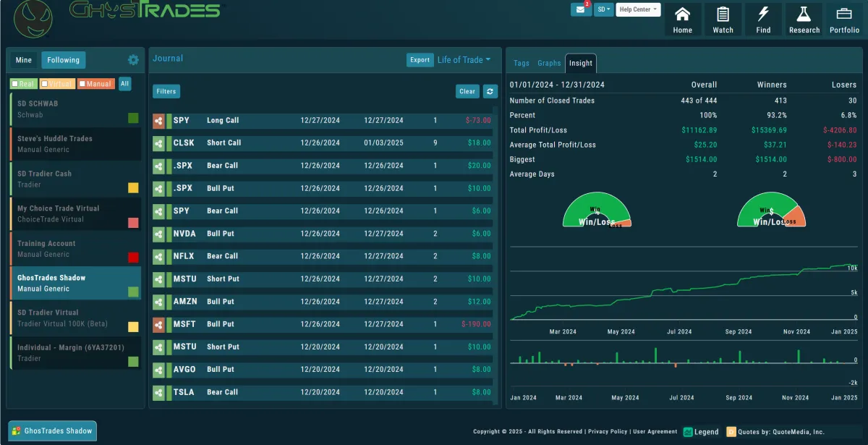The image size is (868, 445).
Task: Open the journal Filters button
Action: 166,91
